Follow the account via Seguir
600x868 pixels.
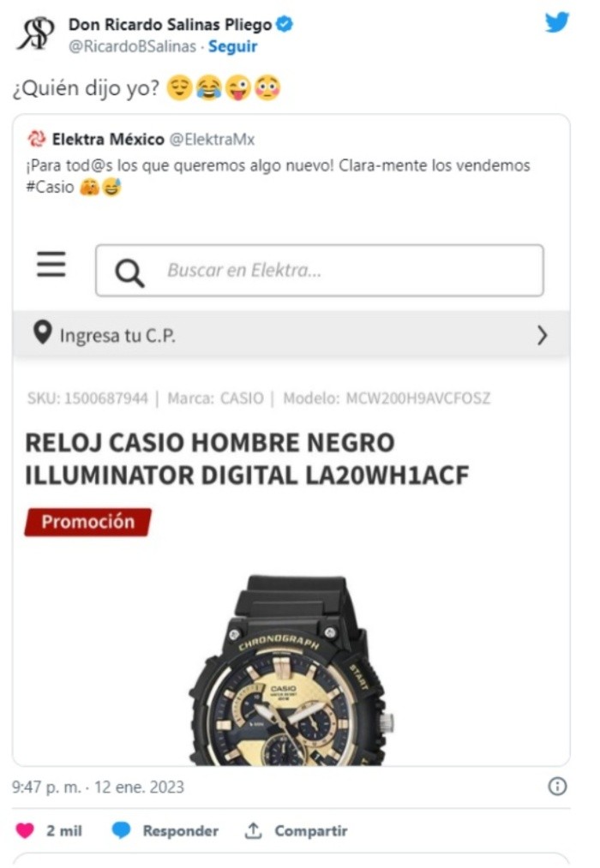232,46
